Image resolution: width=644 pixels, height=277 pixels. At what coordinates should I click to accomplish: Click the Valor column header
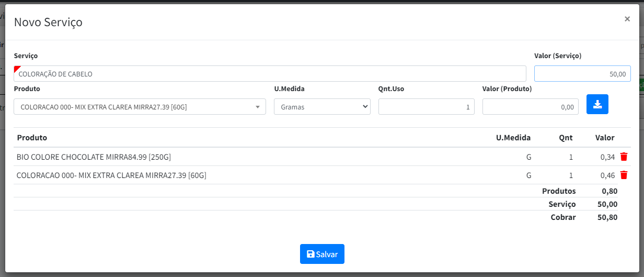[x=605, y=138]
